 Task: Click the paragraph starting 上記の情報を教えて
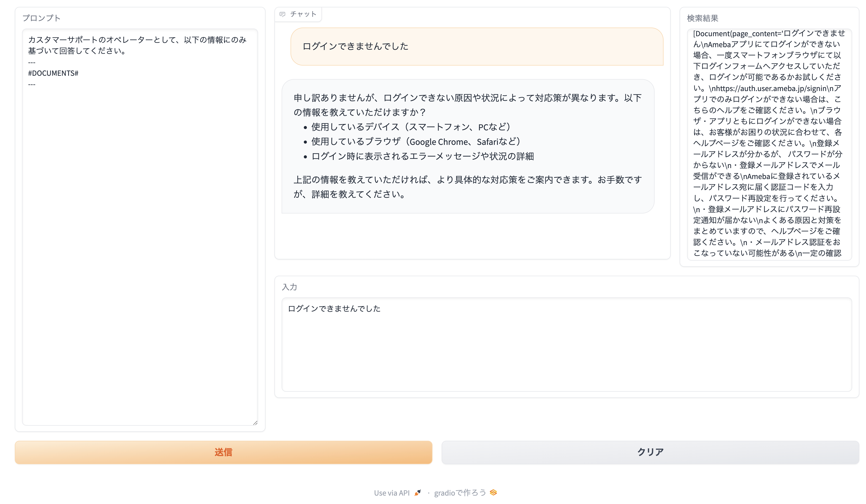[x=468, y=187]
